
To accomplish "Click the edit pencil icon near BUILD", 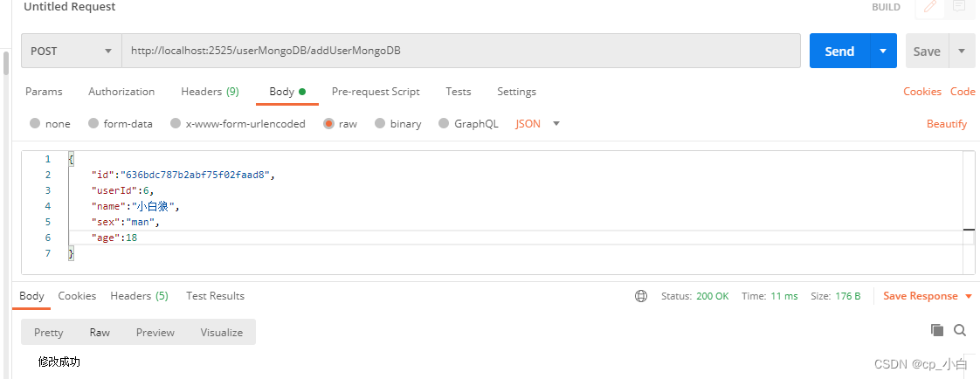I will tap(930, 7).
